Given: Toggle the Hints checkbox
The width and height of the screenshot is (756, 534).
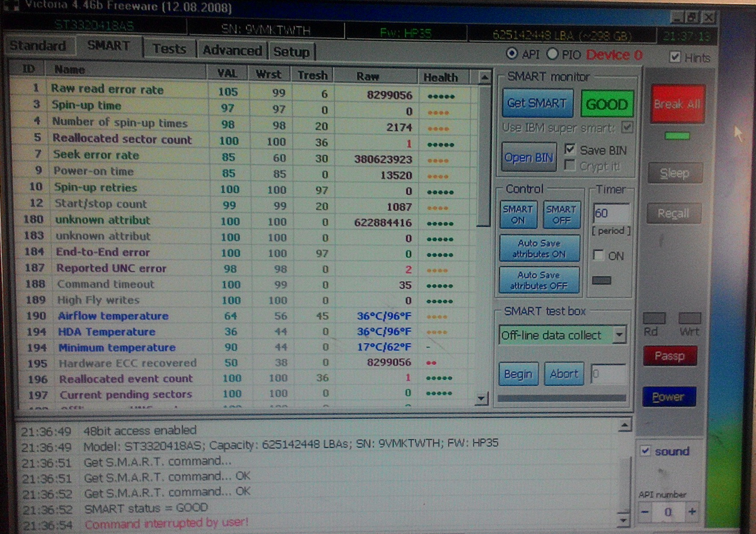Looking at the screenshot, I should pos(675,57).
